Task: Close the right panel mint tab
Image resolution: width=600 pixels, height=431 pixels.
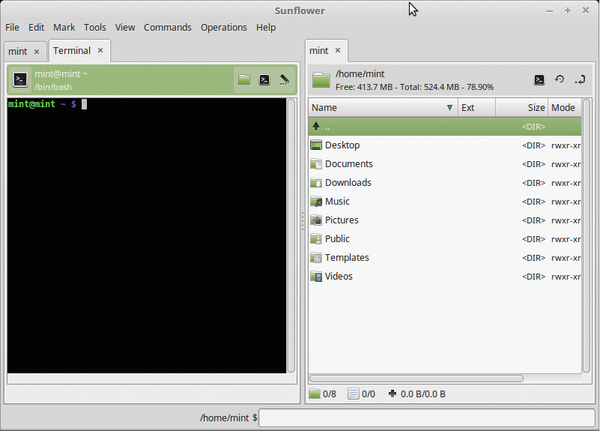Action: (338, 51)
